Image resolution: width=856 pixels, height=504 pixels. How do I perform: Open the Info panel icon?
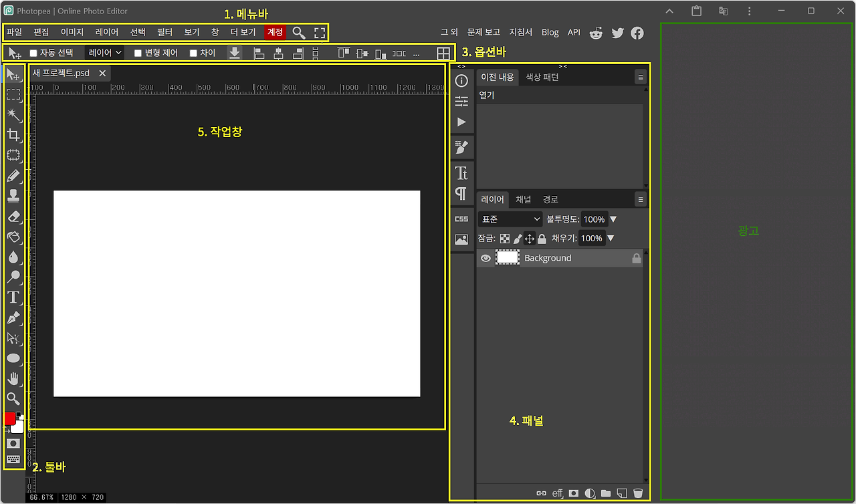click(461, 81)
